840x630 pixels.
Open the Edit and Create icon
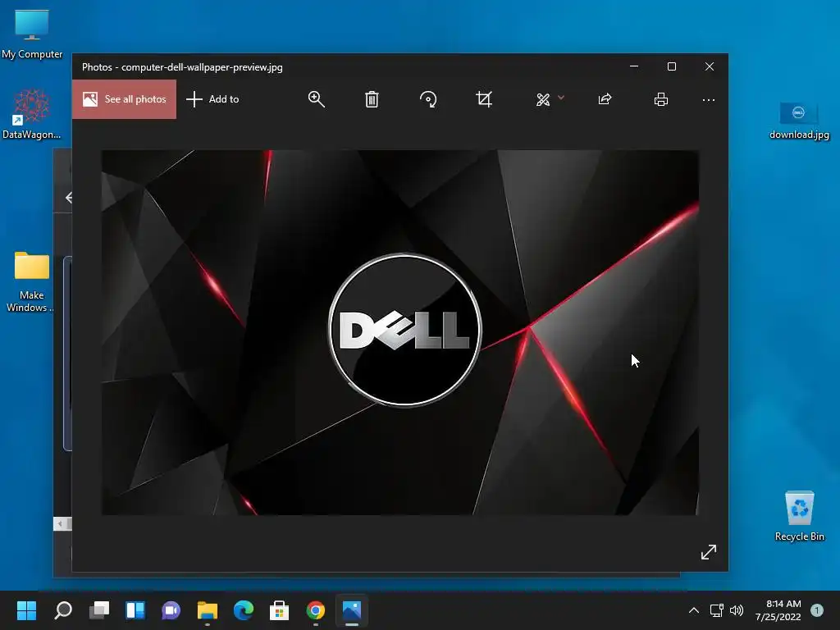coord(543,99)
